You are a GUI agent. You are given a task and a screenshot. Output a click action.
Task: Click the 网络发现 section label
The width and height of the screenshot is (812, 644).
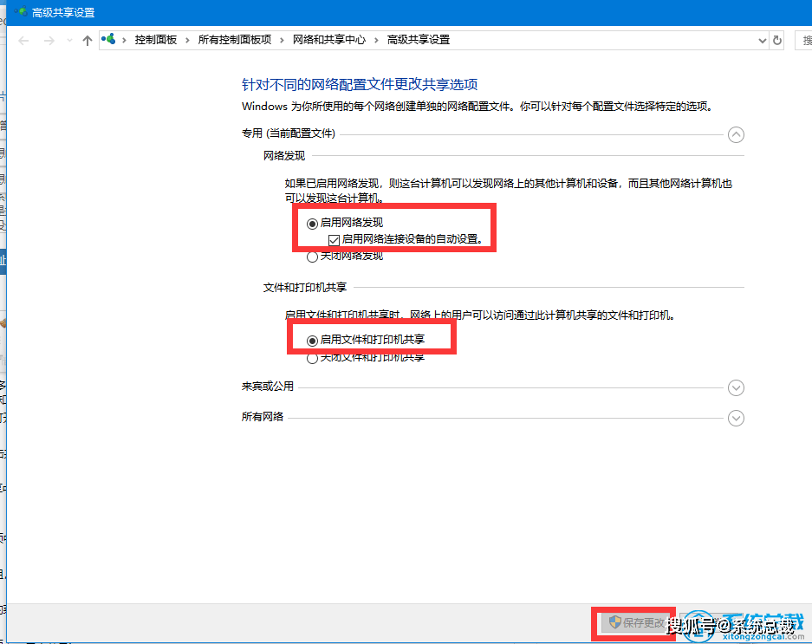[x=283, y=155]
